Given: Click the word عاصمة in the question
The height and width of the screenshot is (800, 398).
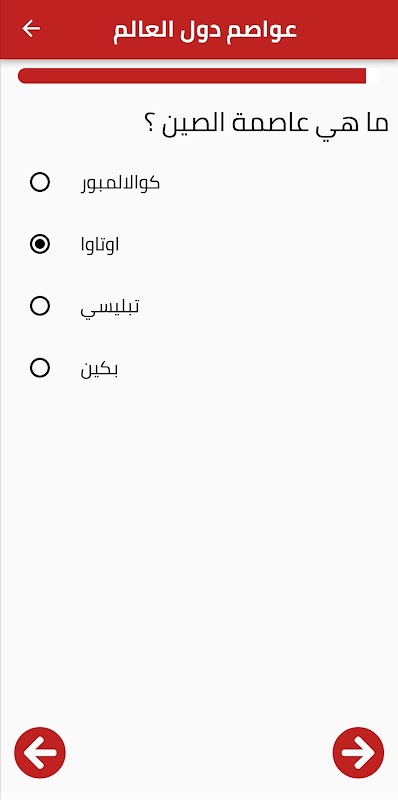Looking at the screenshot, I should (270, 124).
